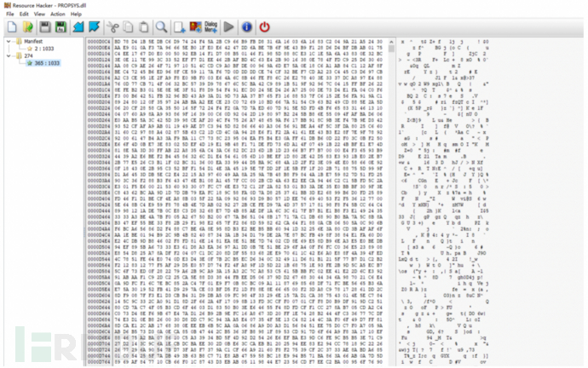588x368 pixels.
Task: Click the Save resource to file icon
Action: [94, 27]
